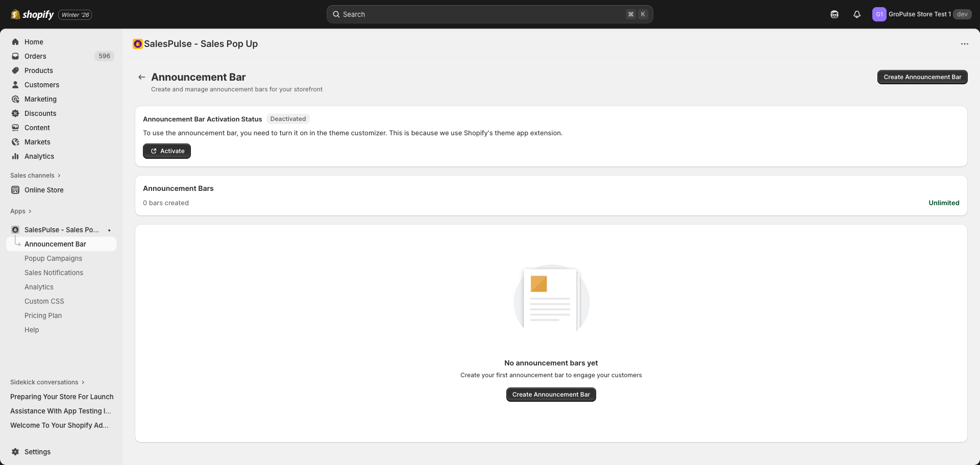Viewport: 980px width, 465px height.
Task: Open the Sidekick assistant icon in top bar
Action: tap(834, 14)
